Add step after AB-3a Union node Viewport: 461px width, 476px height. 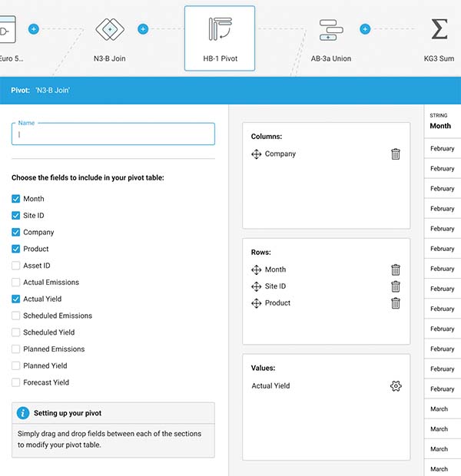(x=365, y=29)
